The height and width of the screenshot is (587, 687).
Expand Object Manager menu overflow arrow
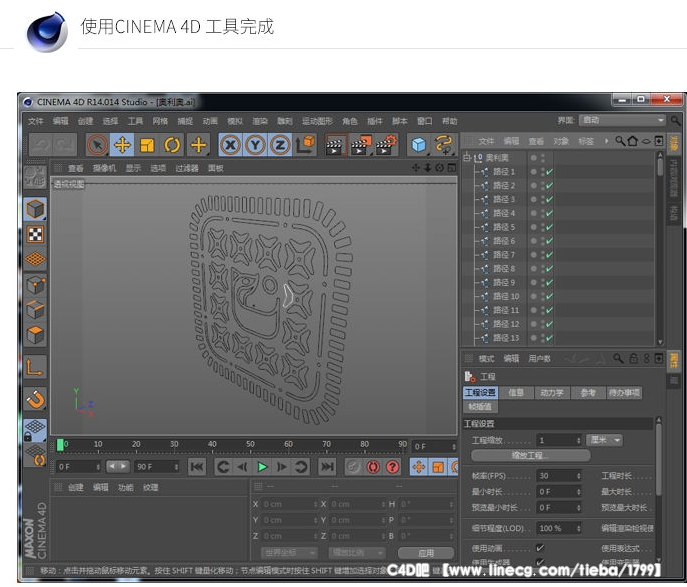pyautogui.click(x=606, y=141)
